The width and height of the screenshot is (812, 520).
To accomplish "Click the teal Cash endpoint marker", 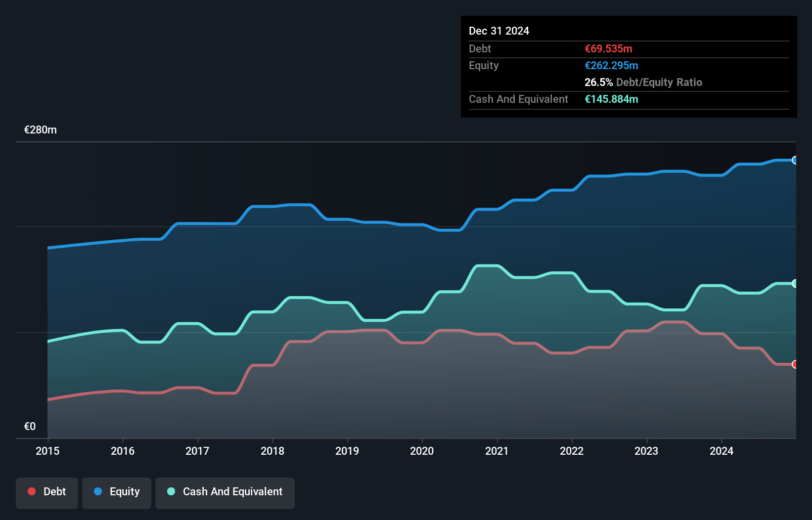I will [795, 283].
